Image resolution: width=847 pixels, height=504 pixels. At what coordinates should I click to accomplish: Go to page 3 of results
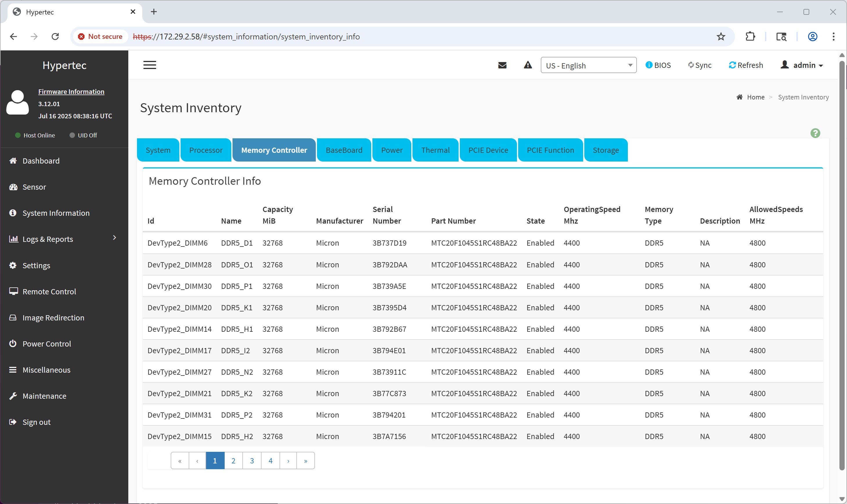pyautogui.click(x=252, y=461)
